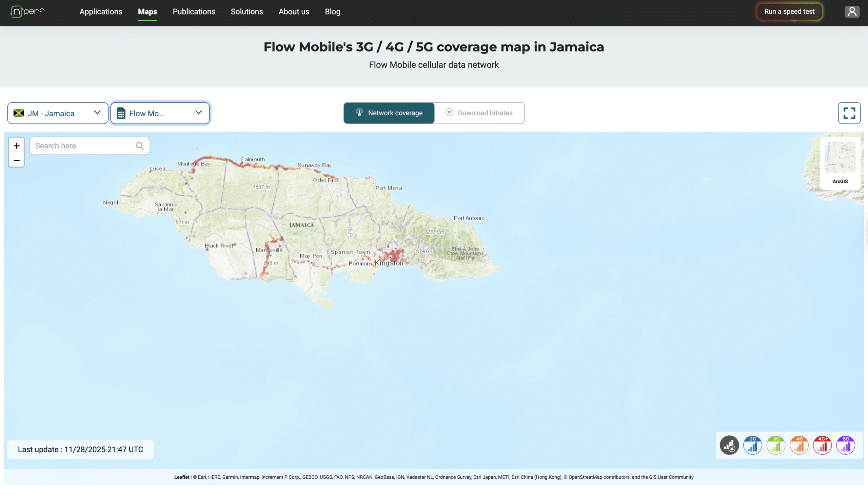Select the 4G+ coverage legend icon

click(x=822, y=445)
